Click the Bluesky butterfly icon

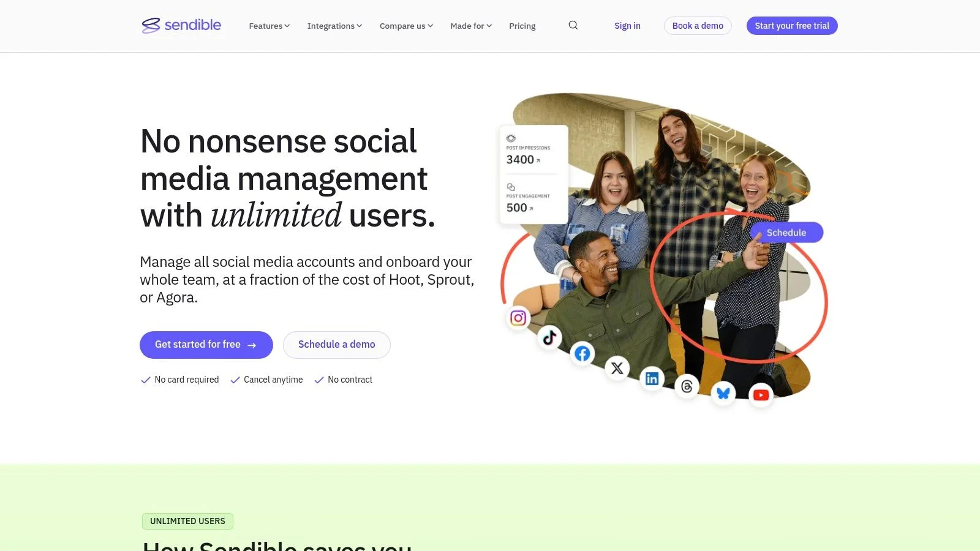click(723, 393)
